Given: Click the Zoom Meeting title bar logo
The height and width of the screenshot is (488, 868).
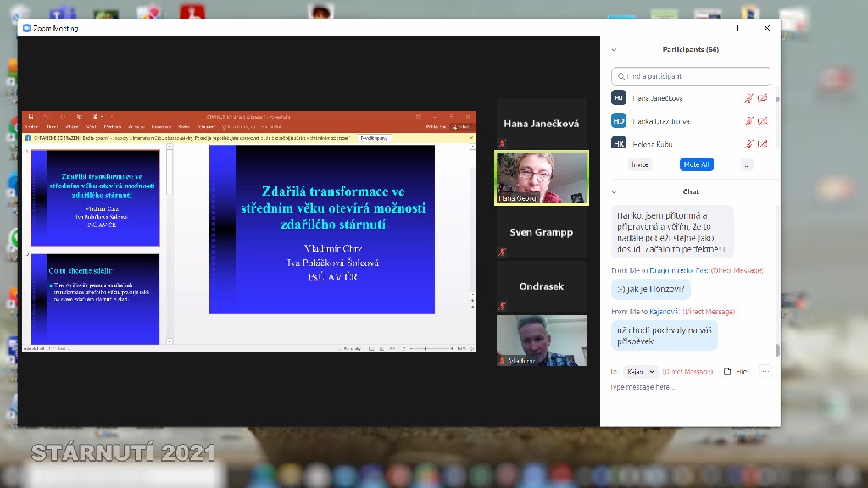Looking at the screenshot, I should coord(26,28).
